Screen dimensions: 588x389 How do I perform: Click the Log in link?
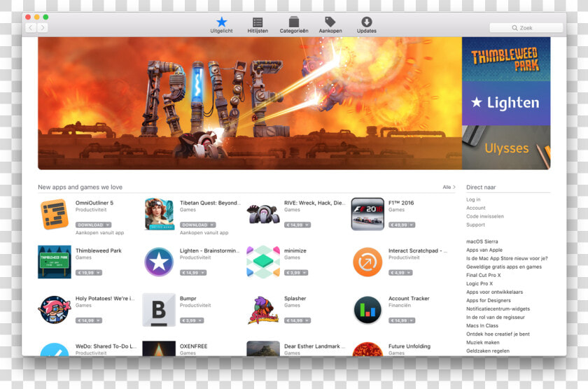[x=473, y=199]
